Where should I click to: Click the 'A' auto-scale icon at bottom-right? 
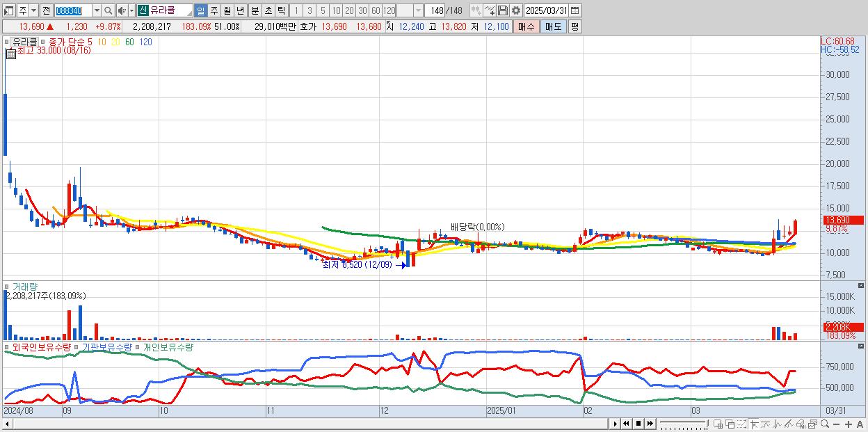pos(860,424)
